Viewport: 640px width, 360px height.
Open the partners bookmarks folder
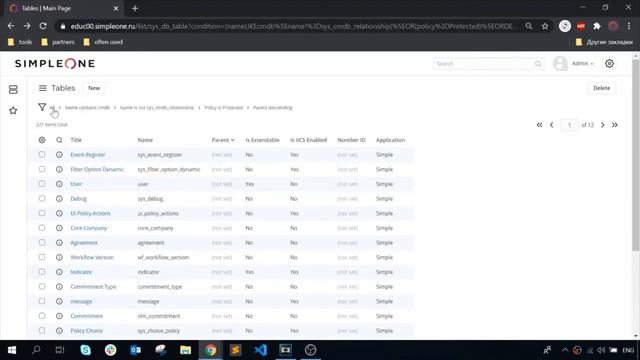[58, 42]
